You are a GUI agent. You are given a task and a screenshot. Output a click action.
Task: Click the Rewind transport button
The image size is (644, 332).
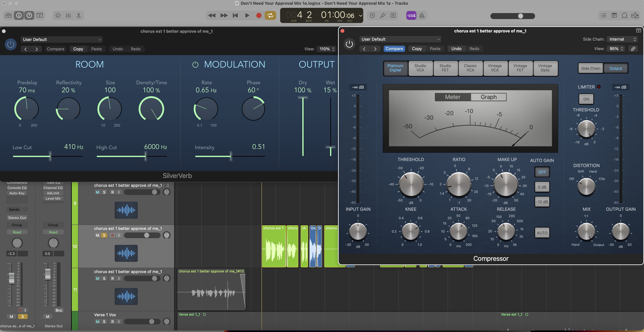pyautogui.click(x=212, y=15)
